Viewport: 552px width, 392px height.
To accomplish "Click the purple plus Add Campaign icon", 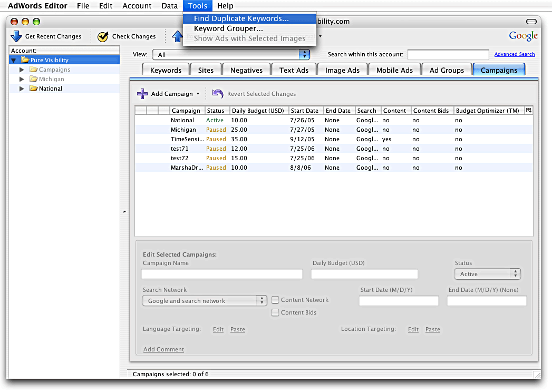I will tap(142, 94).
